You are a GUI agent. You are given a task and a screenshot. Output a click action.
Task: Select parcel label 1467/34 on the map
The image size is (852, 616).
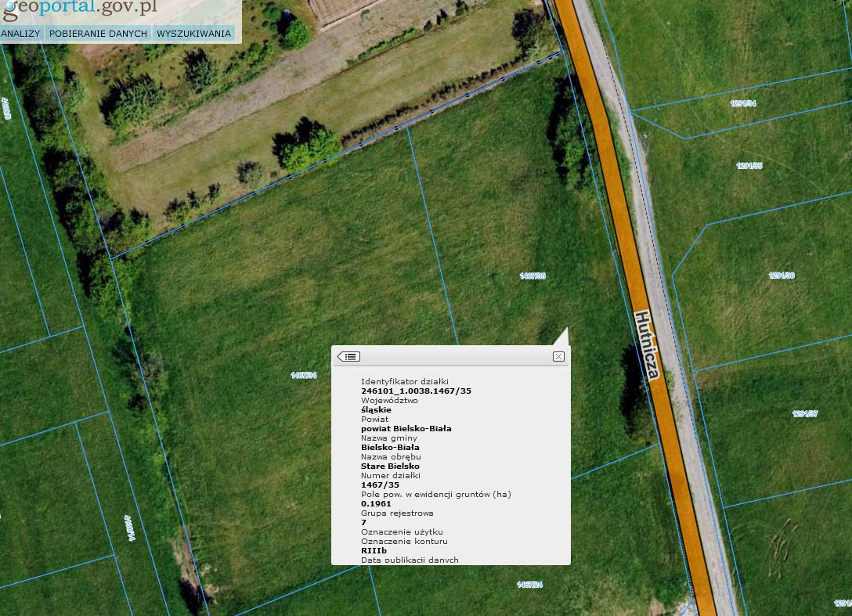click(304, 376)
